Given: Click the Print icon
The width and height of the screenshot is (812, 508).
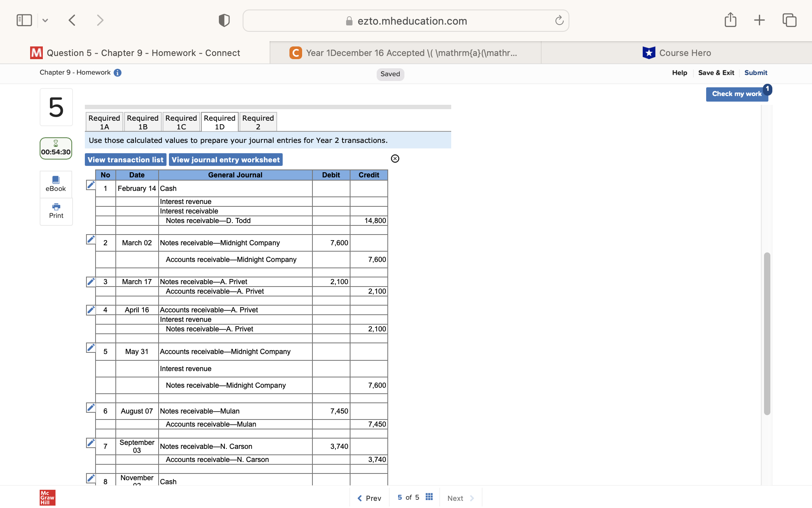Looking at the screenshot, I should pyautogui.click(x=56, y=211).
